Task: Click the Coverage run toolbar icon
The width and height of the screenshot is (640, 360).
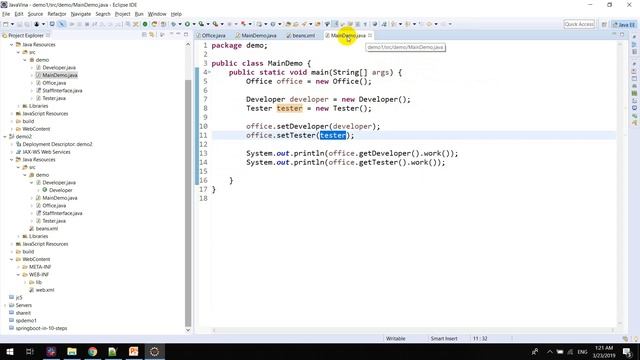Action: click(x=201, y=24)
